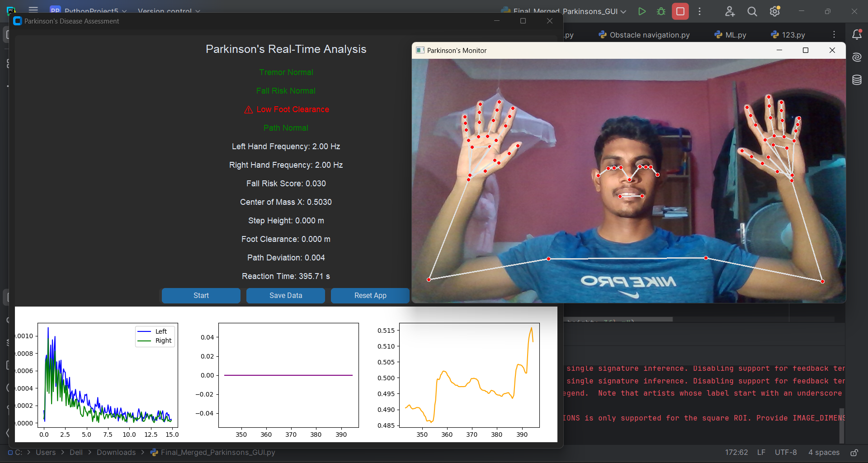Click the Path Normal status label
This screenshot has height=463, width=868.
[286, 128]
